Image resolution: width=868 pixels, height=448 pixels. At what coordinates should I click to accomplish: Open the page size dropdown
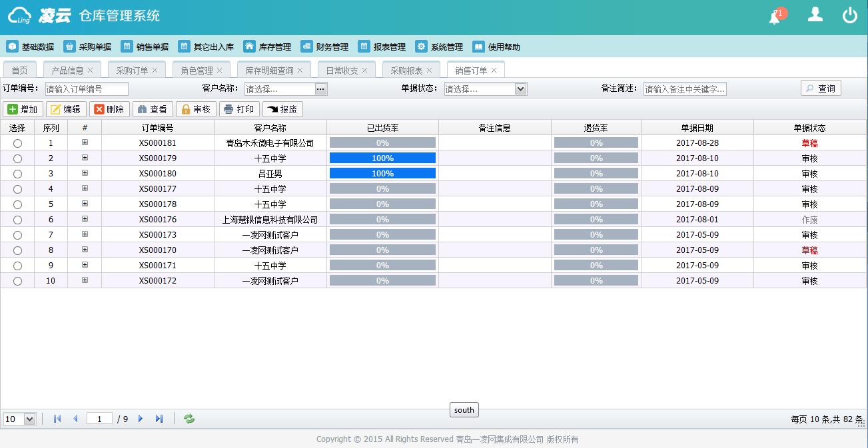(x=29, y=419)
